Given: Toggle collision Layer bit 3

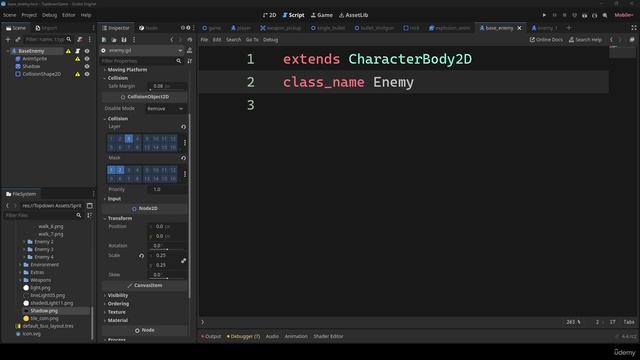Looking at the screenshot, I should pos(129,139).
